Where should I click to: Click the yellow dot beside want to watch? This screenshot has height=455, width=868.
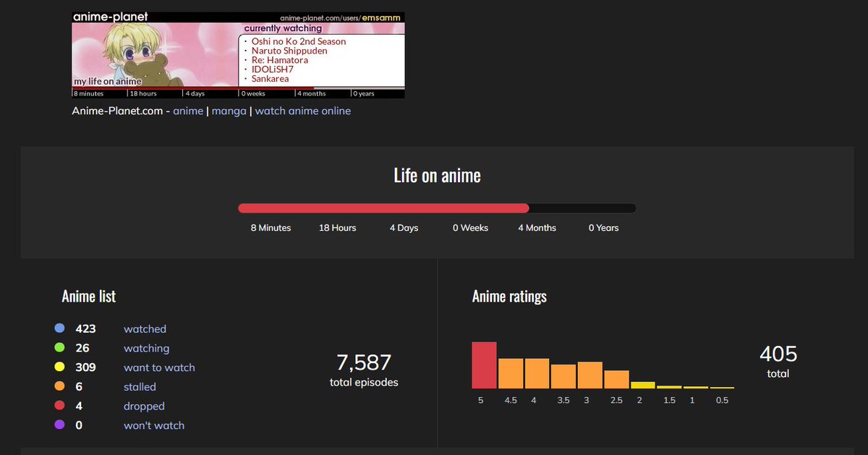coord(59,367)
